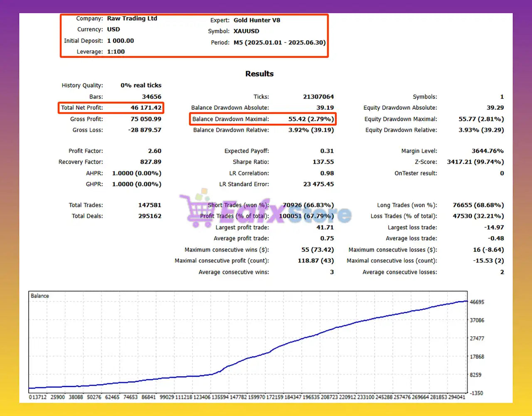Click the 294041 label on the chart x-axis
Screen dimensions: 532x416
pyautogui.click(x=457, y=397)
